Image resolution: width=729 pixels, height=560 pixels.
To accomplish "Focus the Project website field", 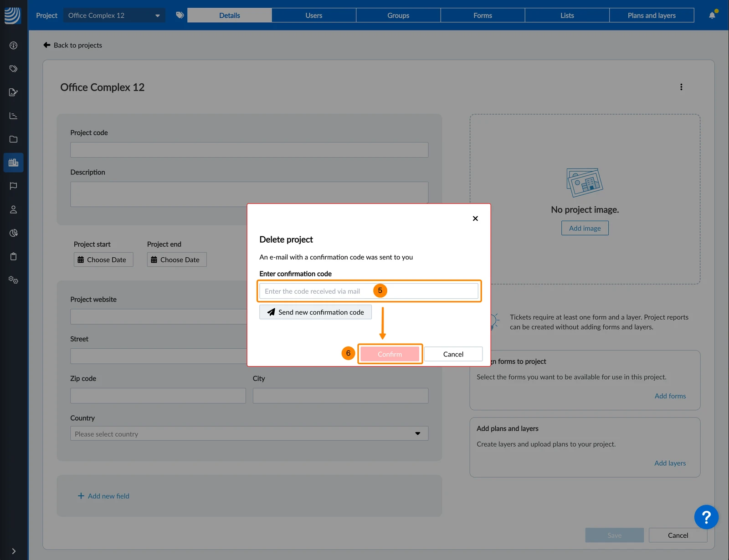I will click(159, 316).
